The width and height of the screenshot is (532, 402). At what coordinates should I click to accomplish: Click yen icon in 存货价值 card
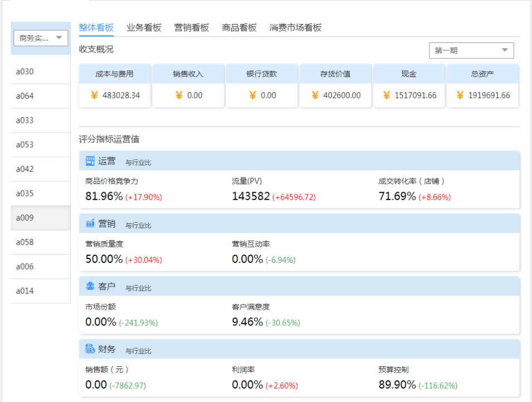[x=315, y=95]
